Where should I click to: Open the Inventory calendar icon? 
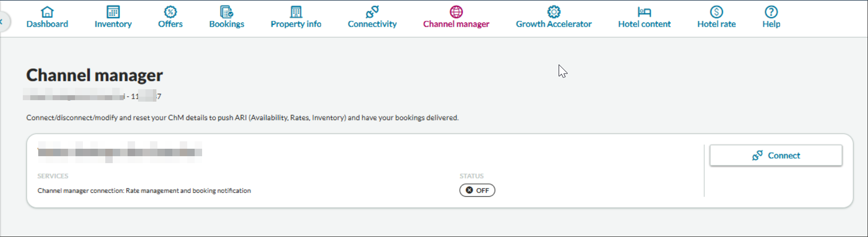[113, 11]
